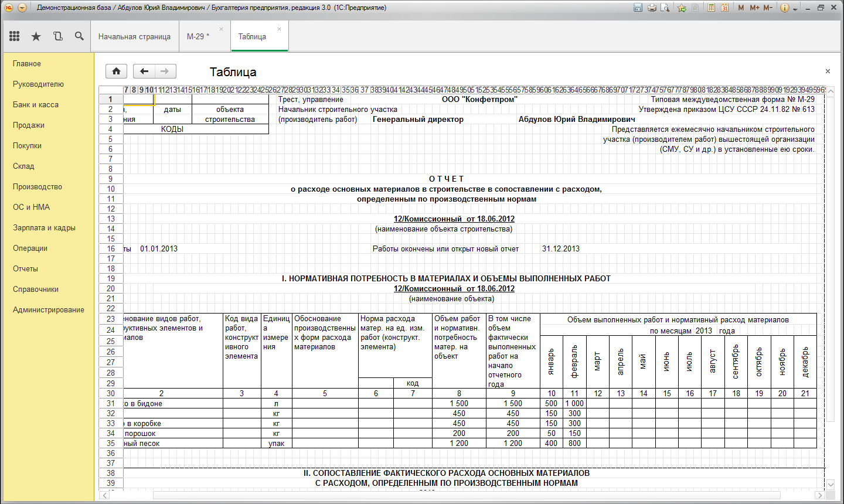Click section I НОРМАТИВНАЯ ПОТРЕБНОСТЬ heading
This screenshot has width=844, height=504.
446,278
